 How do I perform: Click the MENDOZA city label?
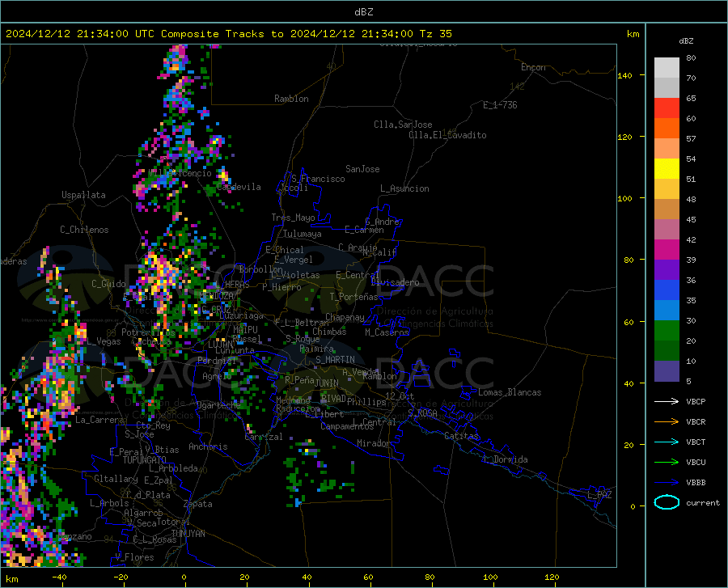216,296
